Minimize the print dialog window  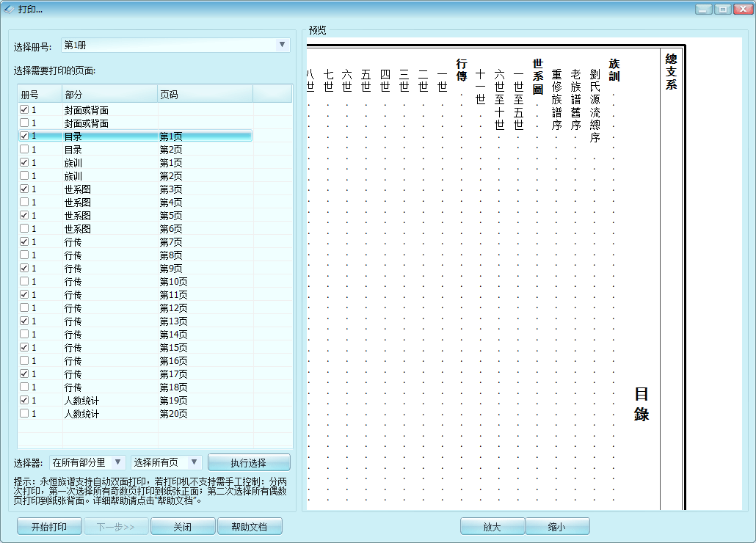point(704,9)
